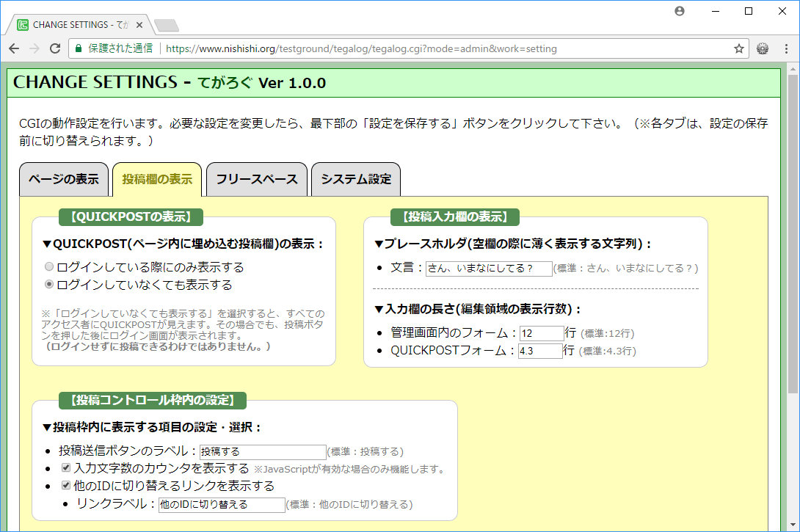800x532 pixels.
Task: Click the 【投稿コントロール枠内の設定】 section heading
Action: point(153,401)
